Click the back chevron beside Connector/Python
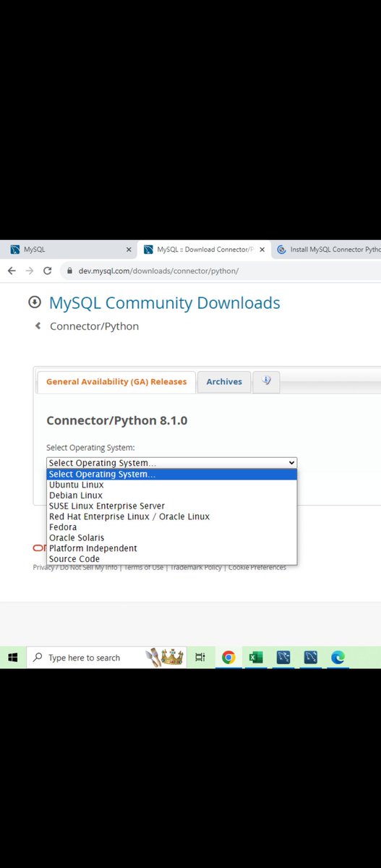The width and height of the screenshot is (381, 868). (38, 326)
